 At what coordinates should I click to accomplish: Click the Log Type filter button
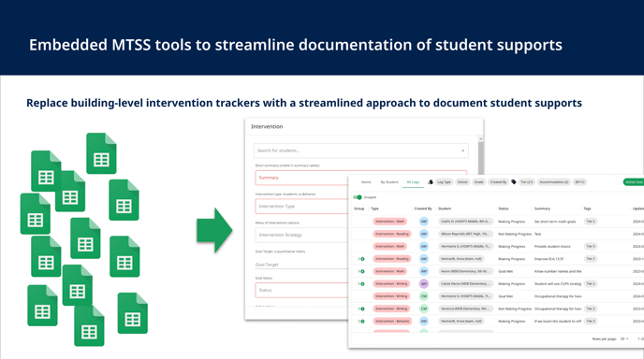click(444, 182)
